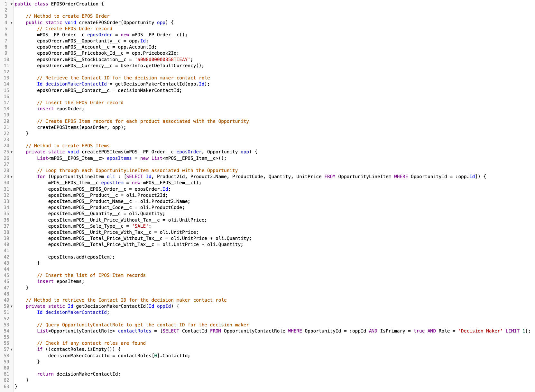Place cursor on the insert eposOrder statement

(x=60, y=109)
